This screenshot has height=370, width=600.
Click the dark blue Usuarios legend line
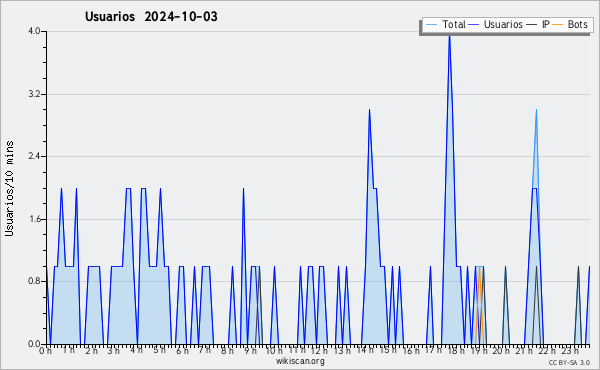point(474,25)
